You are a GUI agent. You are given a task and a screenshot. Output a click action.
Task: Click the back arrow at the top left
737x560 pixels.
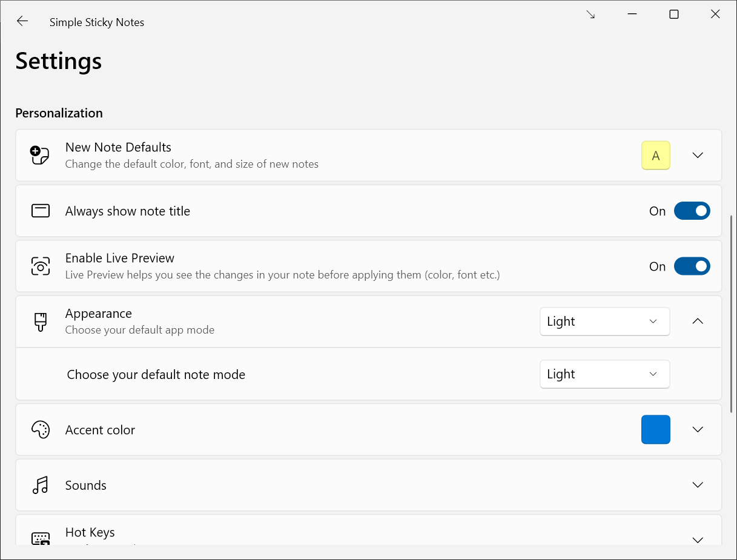[22, 21]
